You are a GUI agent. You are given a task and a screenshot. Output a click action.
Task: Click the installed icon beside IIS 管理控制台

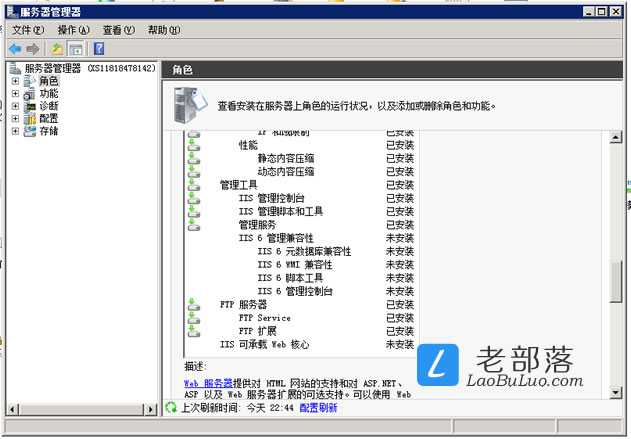pyautogui.click(x=194, y=198)
